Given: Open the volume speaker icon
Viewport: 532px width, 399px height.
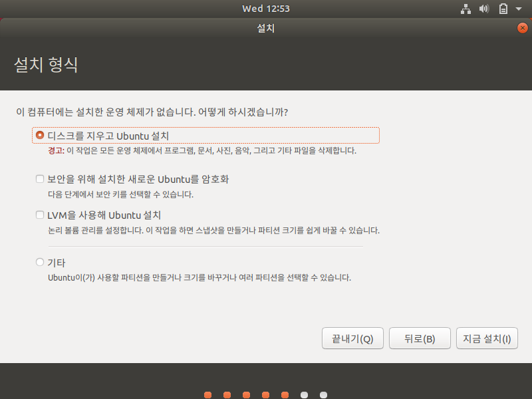Looking at the screenshot, I should (x=484, y=9).
